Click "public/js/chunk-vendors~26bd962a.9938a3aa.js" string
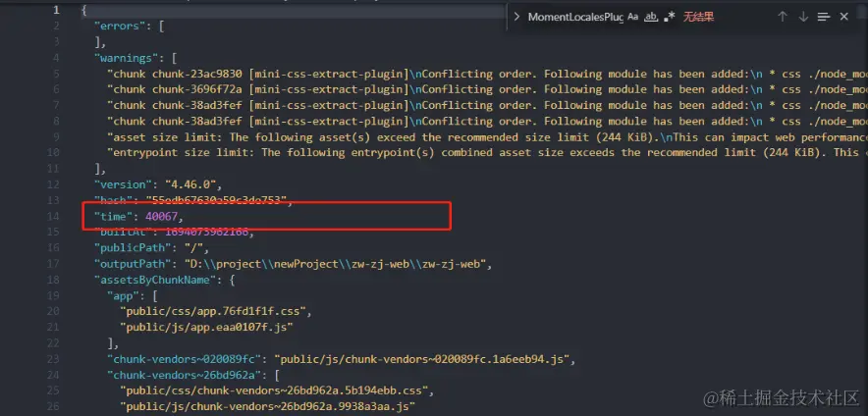 (x=266, y=407)
